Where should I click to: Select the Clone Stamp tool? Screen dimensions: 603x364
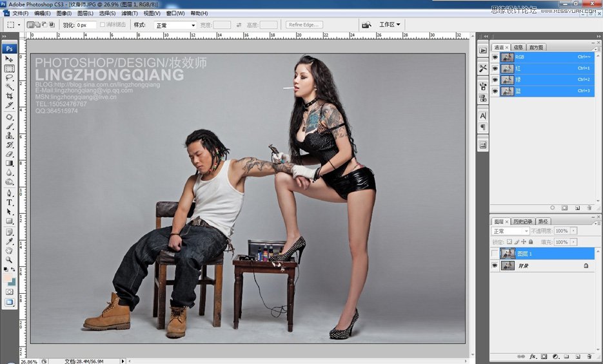tap(9, 135)
